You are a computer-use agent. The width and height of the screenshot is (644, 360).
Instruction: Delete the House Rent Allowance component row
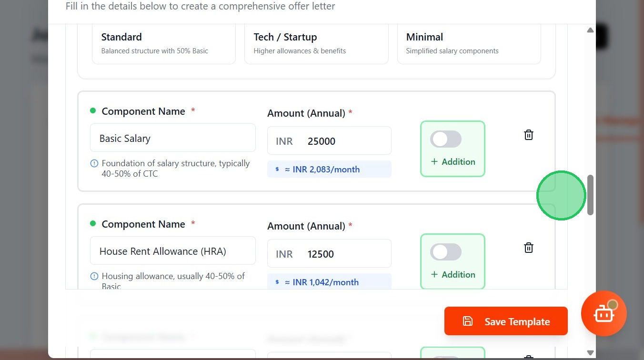[528, 248]
